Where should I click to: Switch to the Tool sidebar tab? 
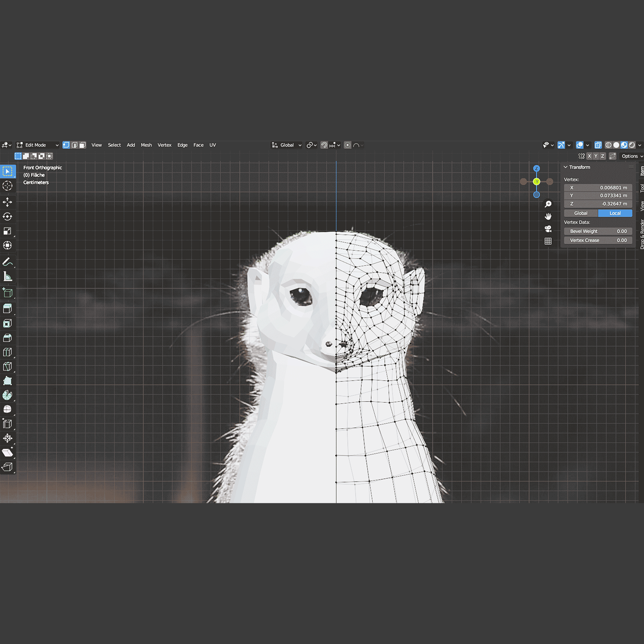641,188
